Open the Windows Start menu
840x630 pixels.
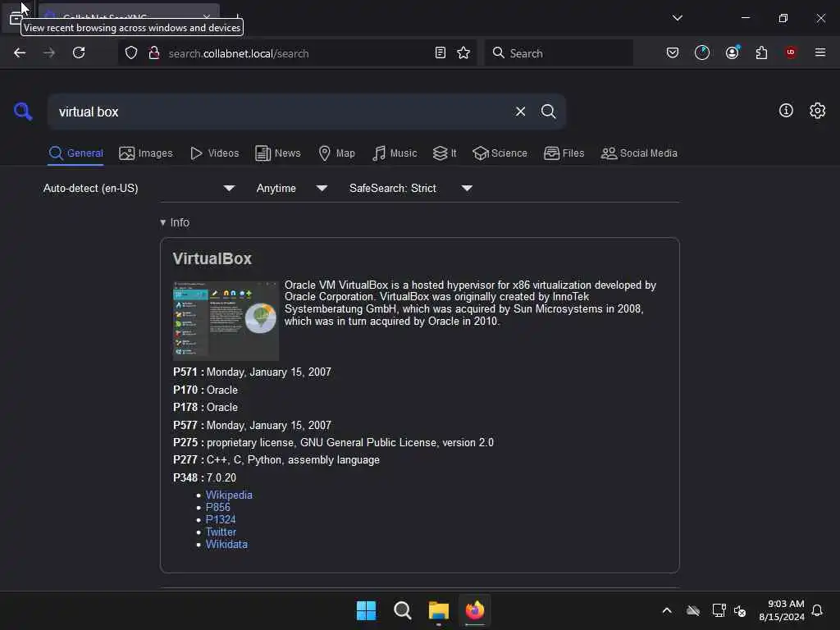pos(367,610)
